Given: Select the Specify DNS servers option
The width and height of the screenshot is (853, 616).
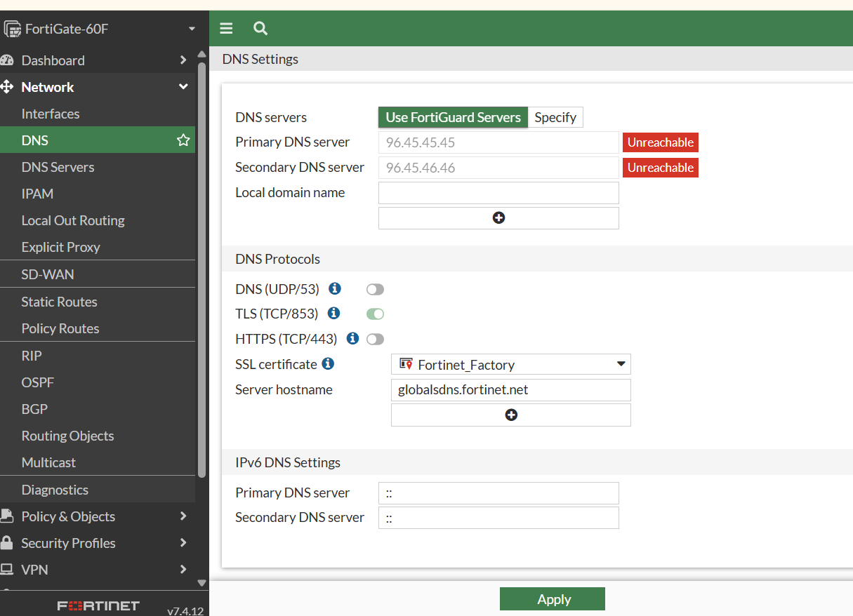Looking at the screenshot, I should click(555, 117).
